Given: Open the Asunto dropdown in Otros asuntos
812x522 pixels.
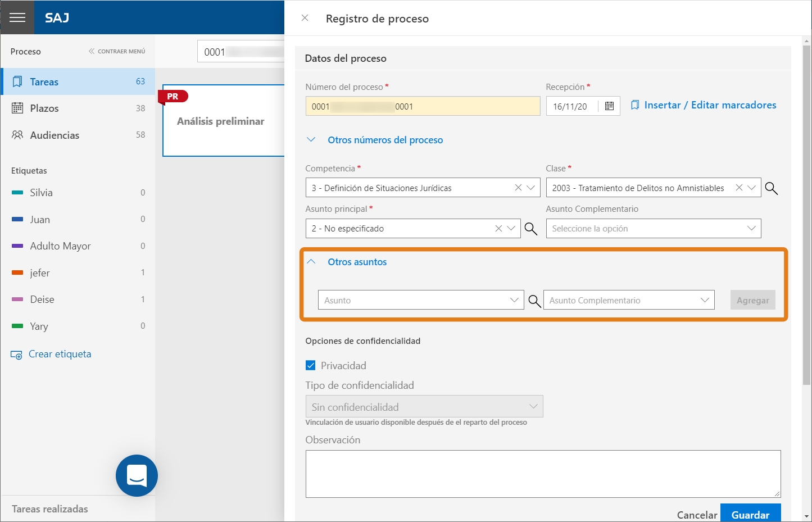Looking at the screenshot, I should (x=421, y=300).
